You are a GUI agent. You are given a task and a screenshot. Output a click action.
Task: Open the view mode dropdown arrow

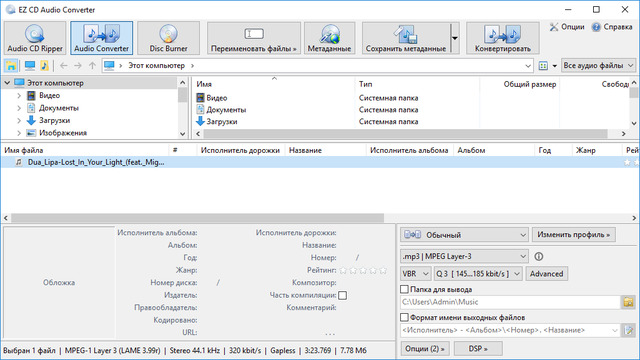click(x=554, y=66)
